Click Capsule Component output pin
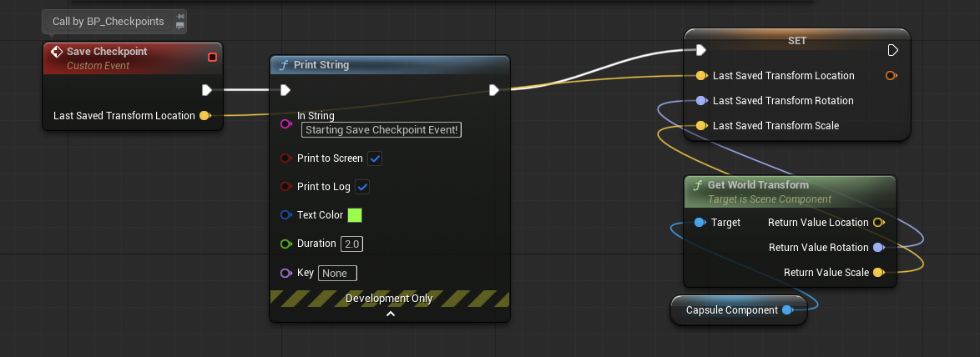 [787, 310]
